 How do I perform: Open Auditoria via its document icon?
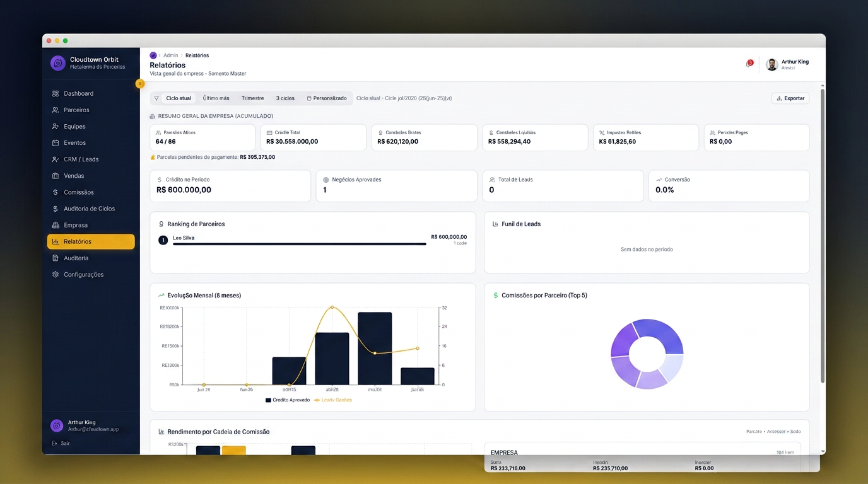tap(56, 258)
